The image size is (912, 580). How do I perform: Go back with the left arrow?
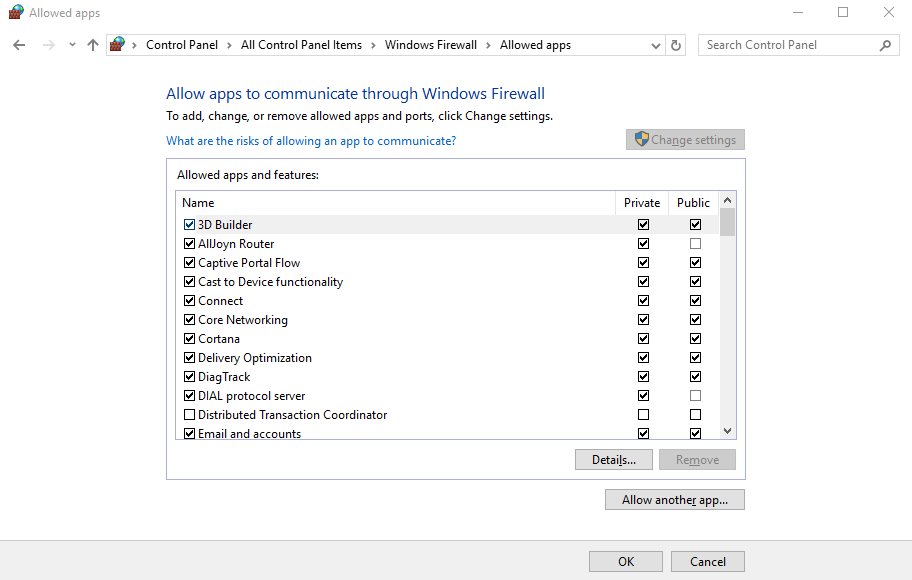[19, 45]
